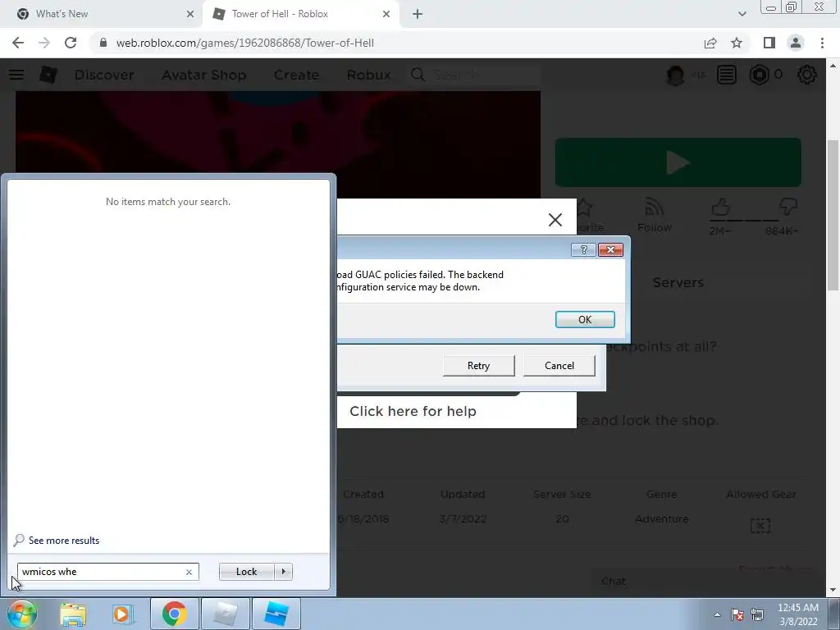Click the green Play game button

678,162
